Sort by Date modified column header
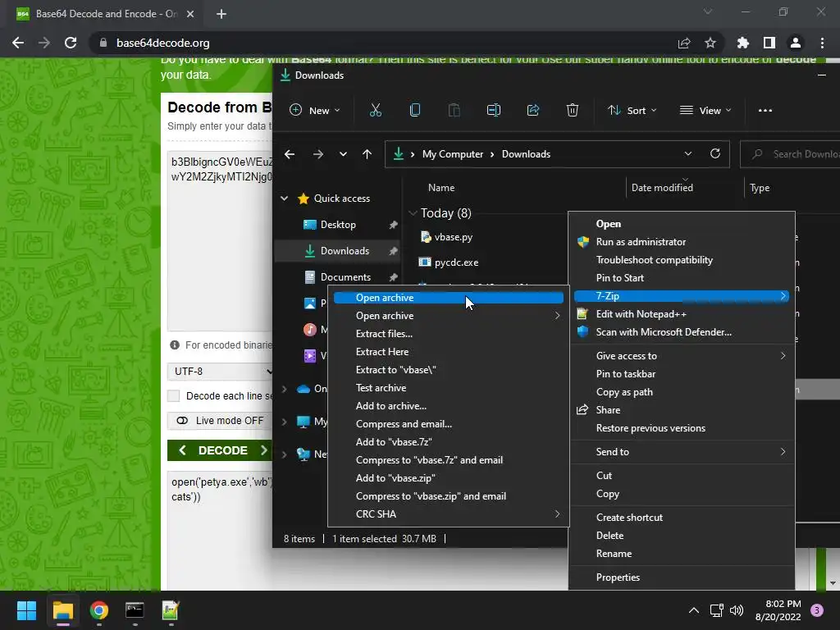This screenshot has width=840, height=630. tap(662, 188)
